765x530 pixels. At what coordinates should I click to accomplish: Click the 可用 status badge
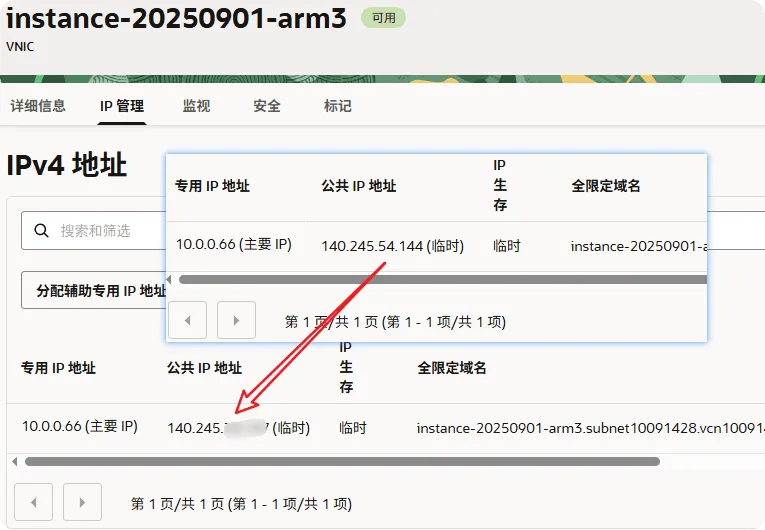383,18
